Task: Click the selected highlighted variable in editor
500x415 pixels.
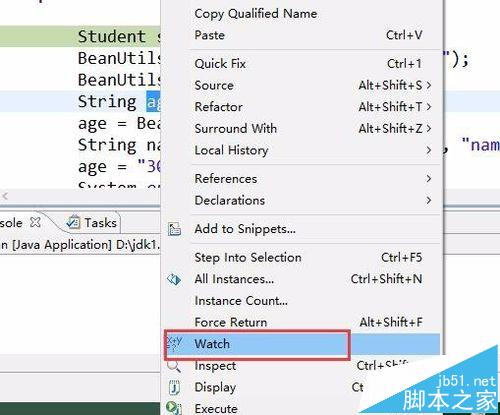Action: [153, 102]
